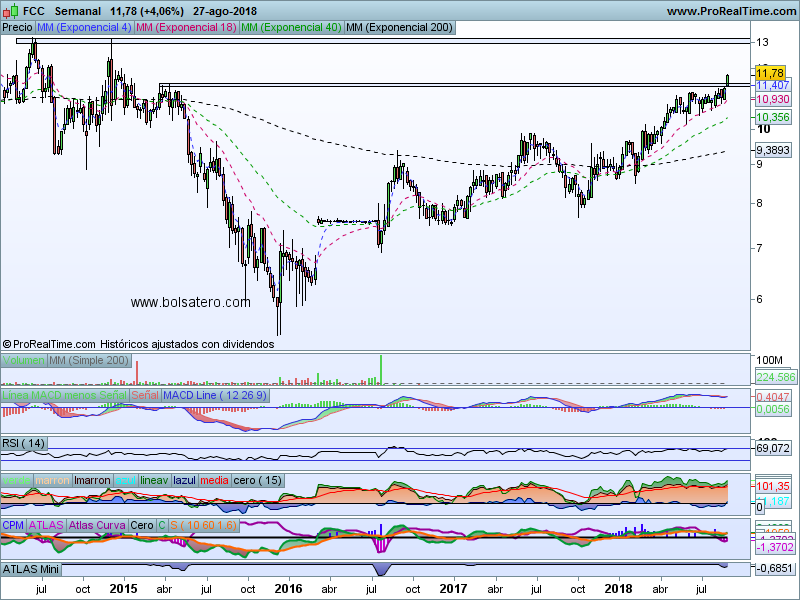Image resolution: width=800 pixels, height=600 pixels.
Task: Click the 224.586 volume value tag
Action: (776, 377)
